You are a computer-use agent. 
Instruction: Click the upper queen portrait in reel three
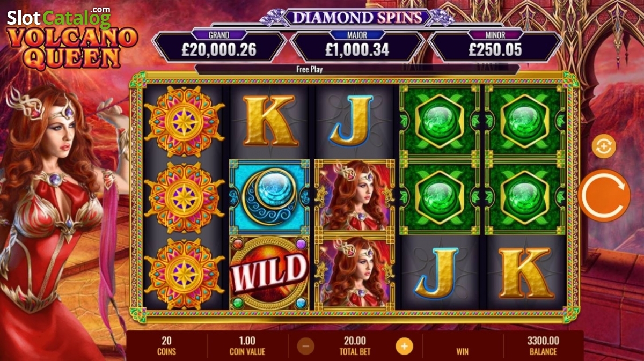(354, 197)
